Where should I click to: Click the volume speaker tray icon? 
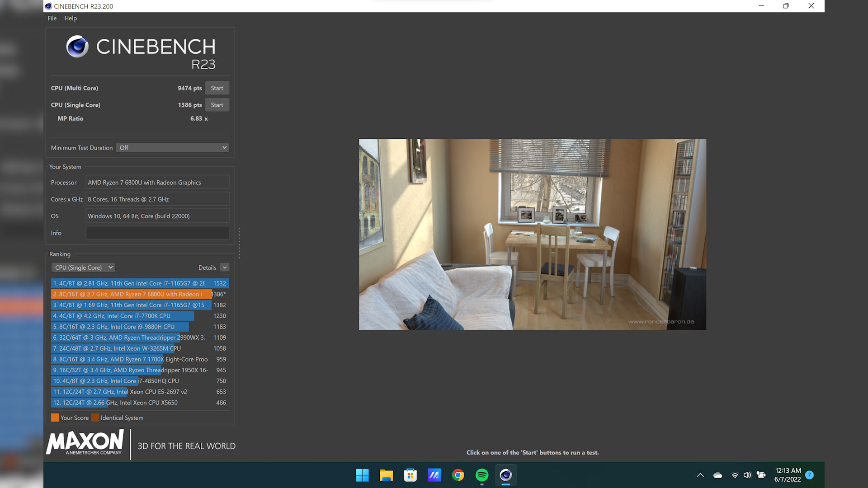point(747,475)
